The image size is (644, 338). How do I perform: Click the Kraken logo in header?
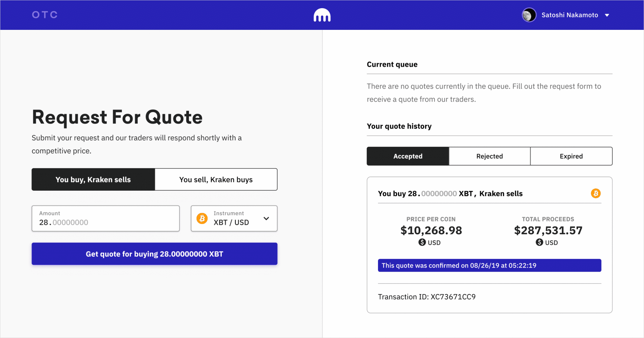coord(322,15)
